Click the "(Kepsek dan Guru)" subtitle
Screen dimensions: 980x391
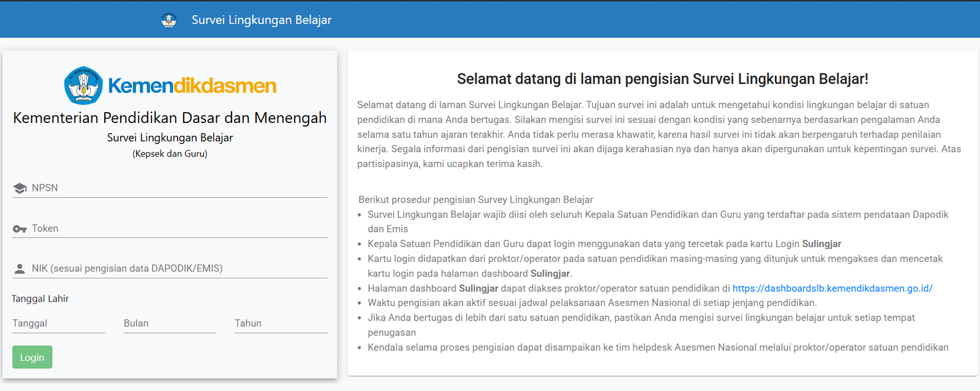170,154
